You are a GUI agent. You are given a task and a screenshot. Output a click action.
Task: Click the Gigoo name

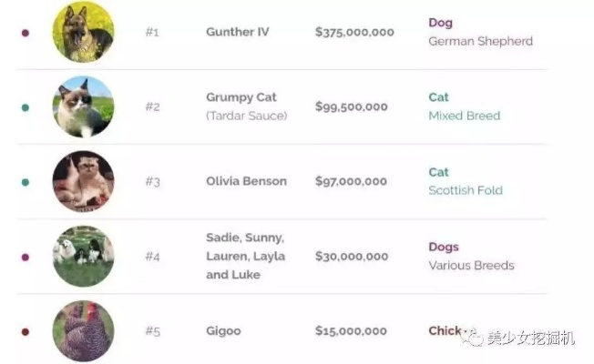tap(223, 330)
